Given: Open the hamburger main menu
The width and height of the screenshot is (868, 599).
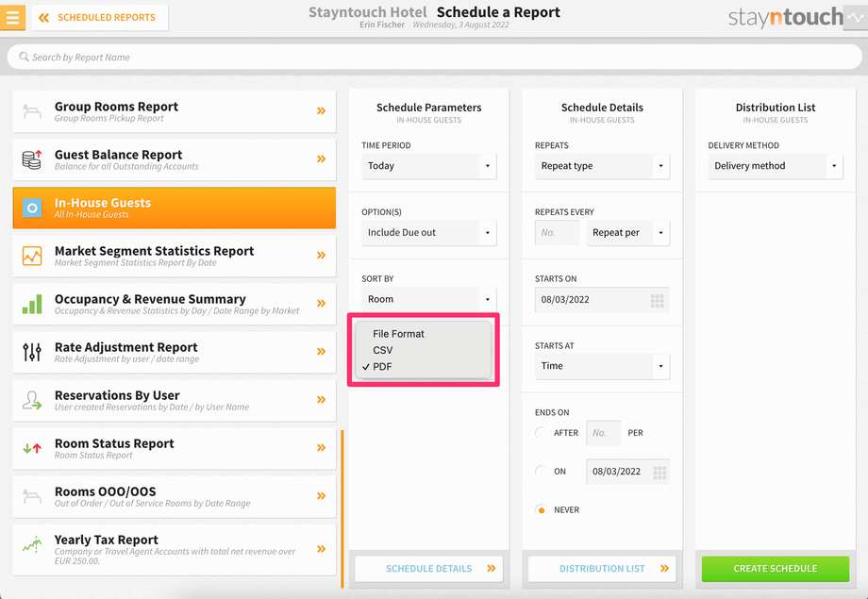Looking at the screenshot, I should [x=12, y=17].
